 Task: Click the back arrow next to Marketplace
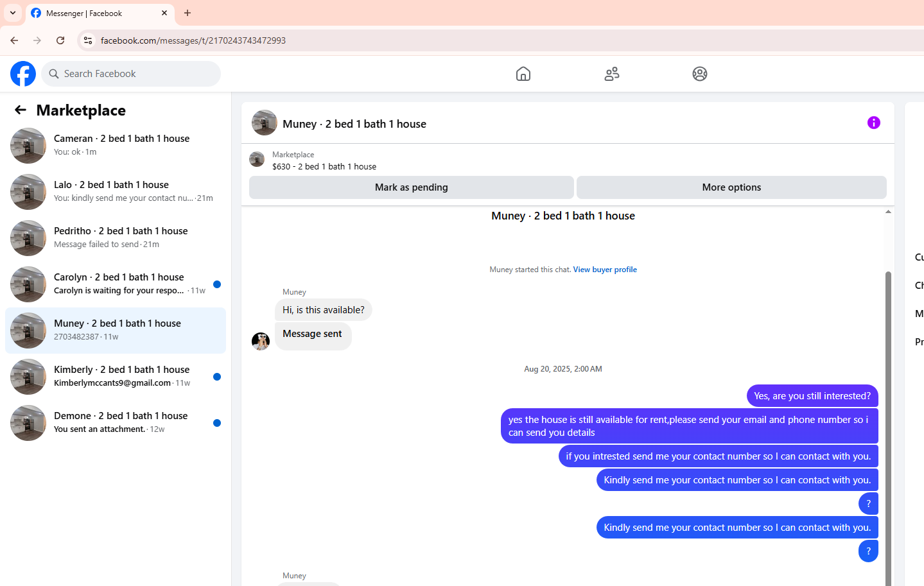[21, 110]
